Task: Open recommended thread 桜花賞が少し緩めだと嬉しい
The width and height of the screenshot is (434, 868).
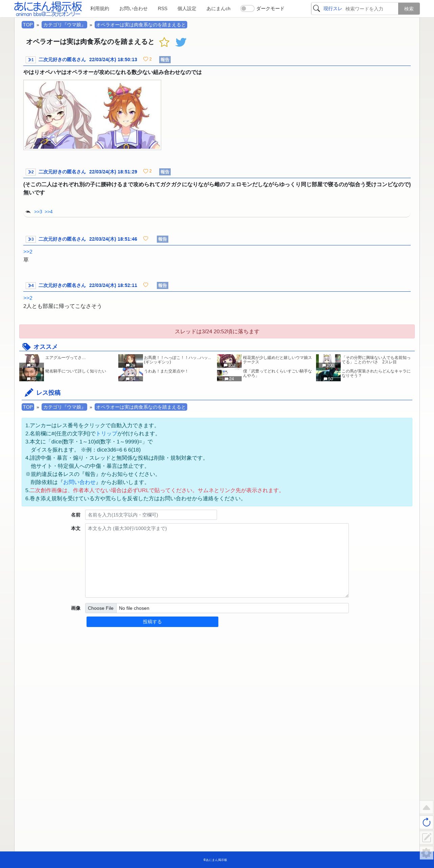Action: coord(277,360)
